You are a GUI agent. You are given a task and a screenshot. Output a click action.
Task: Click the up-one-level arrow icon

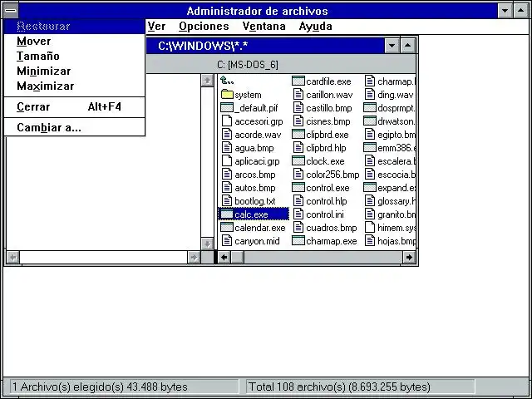pos(227,81)
